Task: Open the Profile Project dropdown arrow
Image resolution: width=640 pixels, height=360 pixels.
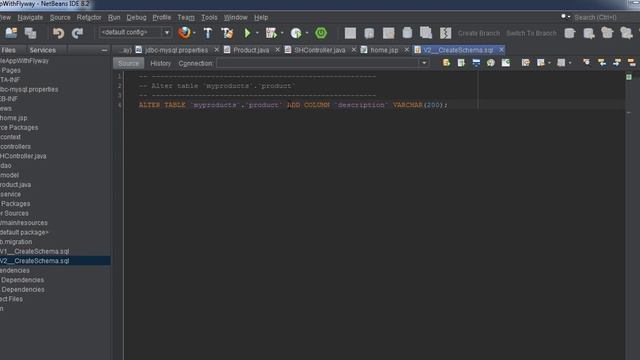Action: tap(307, 33)
